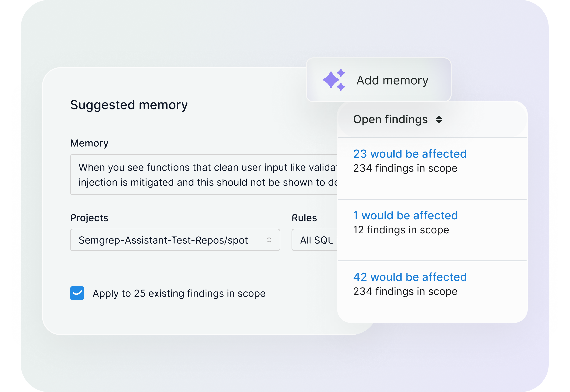
Task: Select the first '234 findings in scope' row
Action: (x=405, y=168)
